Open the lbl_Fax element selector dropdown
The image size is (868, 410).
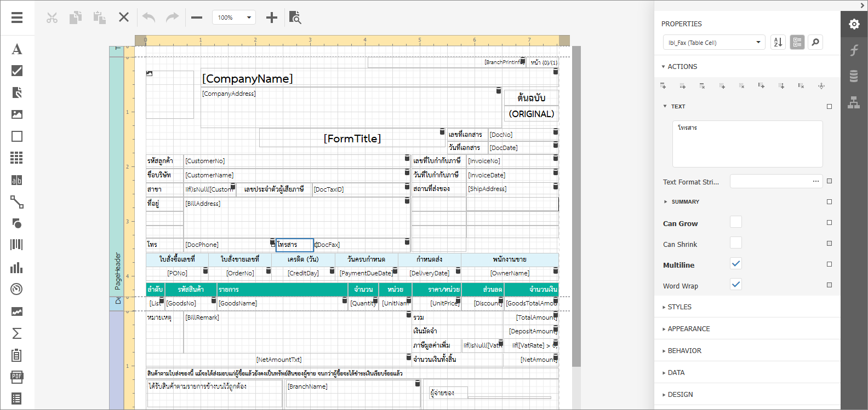(x=713, y=42)
